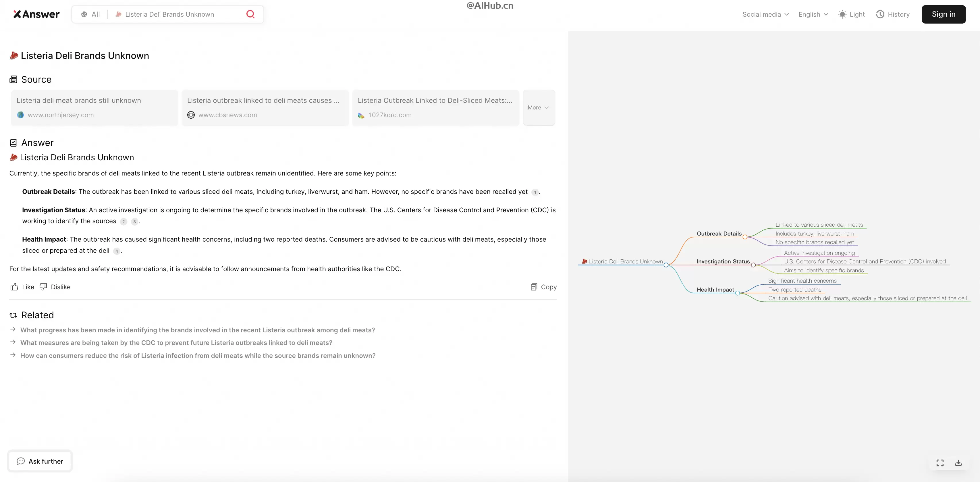Select 'Aims to identify specific brands' leaf

coord(824,271)
